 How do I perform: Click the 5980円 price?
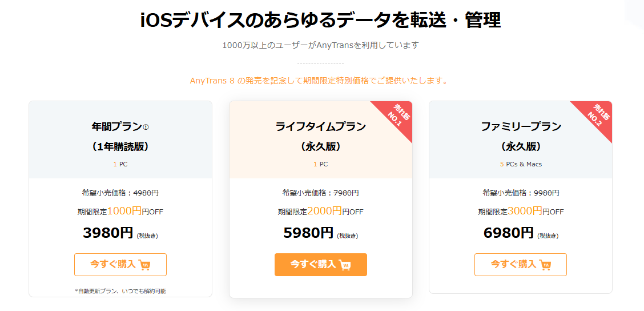pos(308,233)
